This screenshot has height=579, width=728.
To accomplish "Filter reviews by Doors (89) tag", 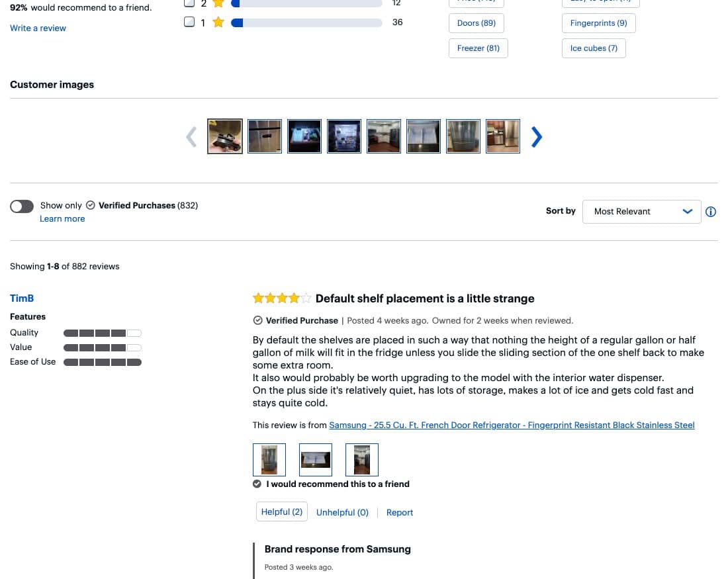I will coord(477,23).
